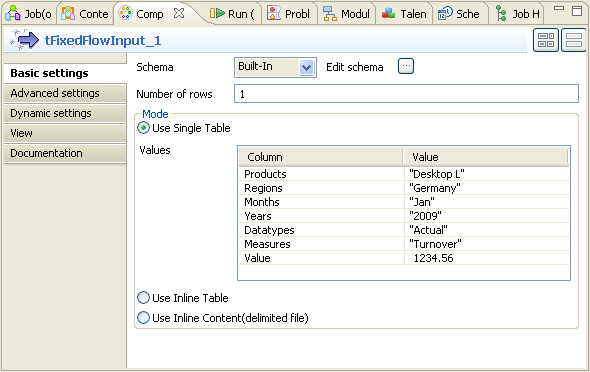Open the Documentation section
The image size is (590, 372).
coord(65,153)
